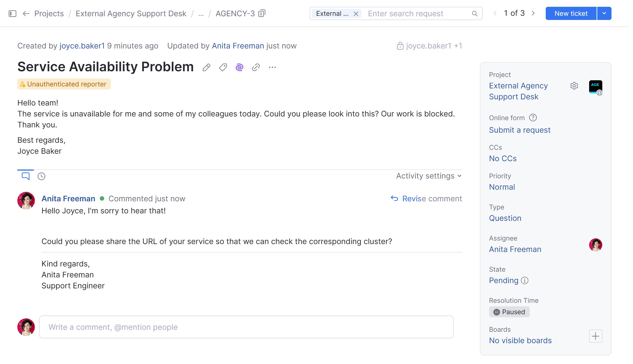The image size is (633, 364).
Task: Open project settings gear icon
Action: click(574, 86)
